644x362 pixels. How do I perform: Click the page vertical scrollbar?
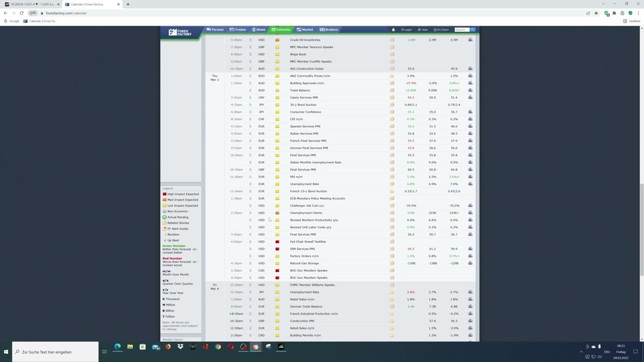pyautogui.click(x=641, y=230)
